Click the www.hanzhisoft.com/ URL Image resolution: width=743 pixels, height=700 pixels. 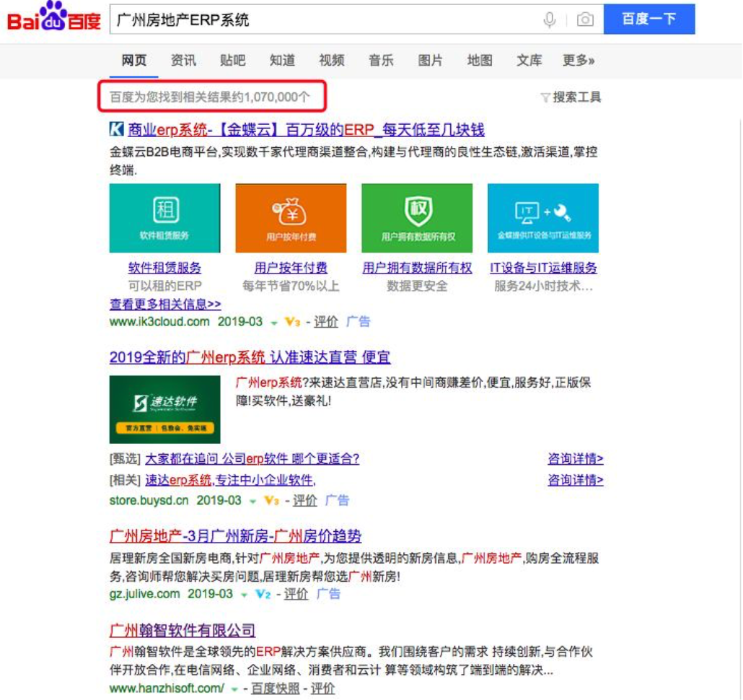pos(167,688)
